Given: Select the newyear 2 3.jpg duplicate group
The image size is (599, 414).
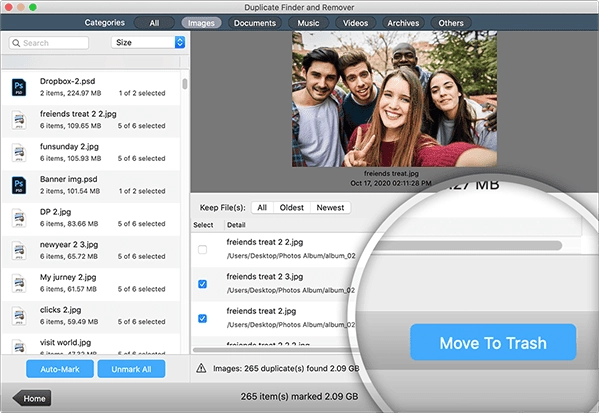Looking at the screenshot, I should point(91,251).
